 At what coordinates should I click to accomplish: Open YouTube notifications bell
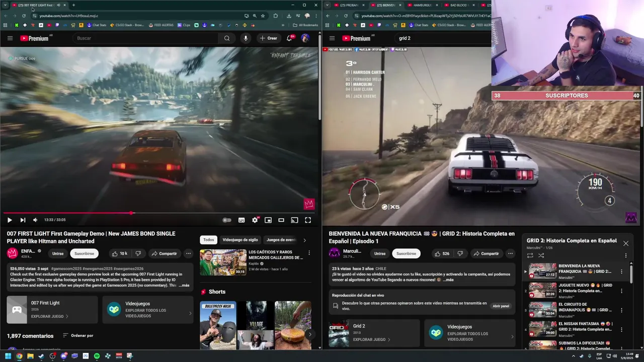pos(290,38)
